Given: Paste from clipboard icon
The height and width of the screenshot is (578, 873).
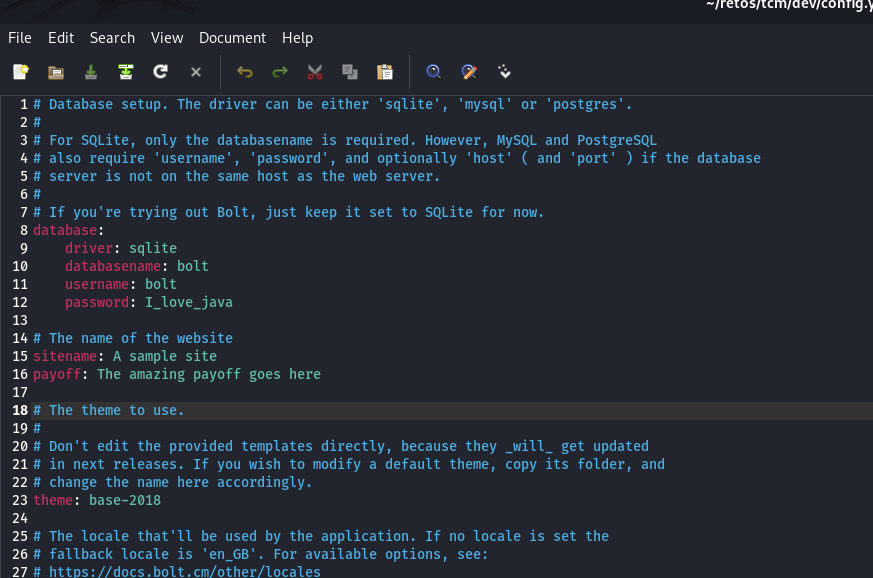Looking at the screenshot, I should coord(385,72).
